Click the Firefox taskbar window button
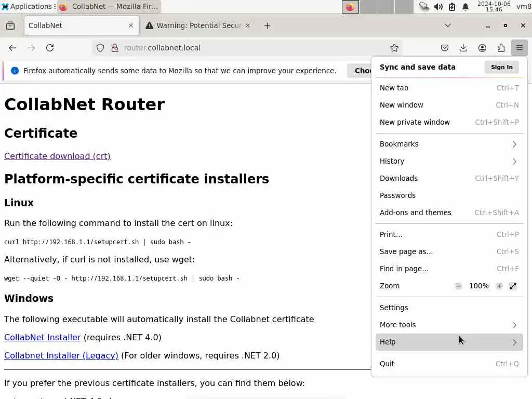Image resolution: width=532 pixels, height=399 pixels. click(109, 6)
